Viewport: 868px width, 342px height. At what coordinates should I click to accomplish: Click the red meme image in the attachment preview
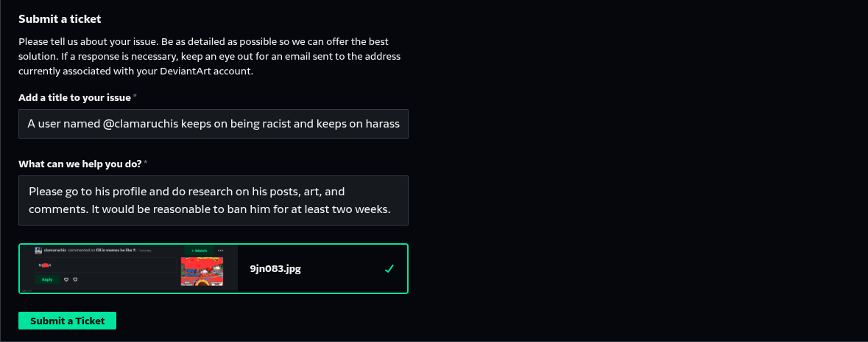(x=202, y=271)
